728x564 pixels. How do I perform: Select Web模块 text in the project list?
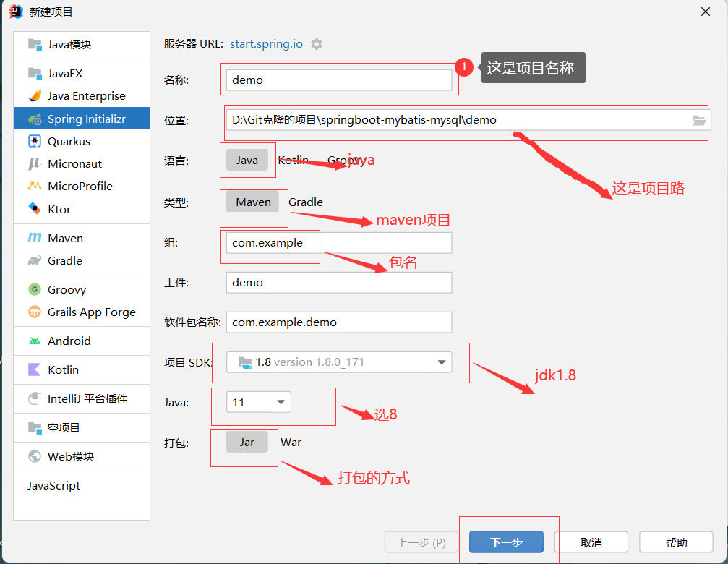pos(71,456)
